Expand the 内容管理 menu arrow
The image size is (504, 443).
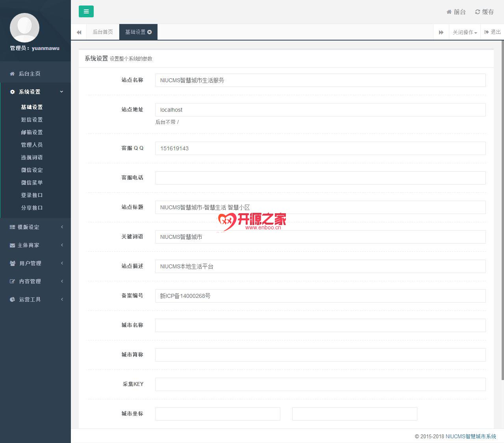click(x=62, y=281)
